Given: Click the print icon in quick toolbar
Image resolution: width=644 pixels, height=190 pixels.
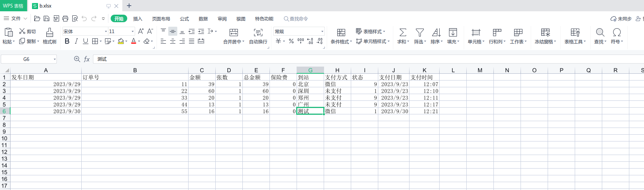Looking at the screenshot, I should click(x=65, y=18).
